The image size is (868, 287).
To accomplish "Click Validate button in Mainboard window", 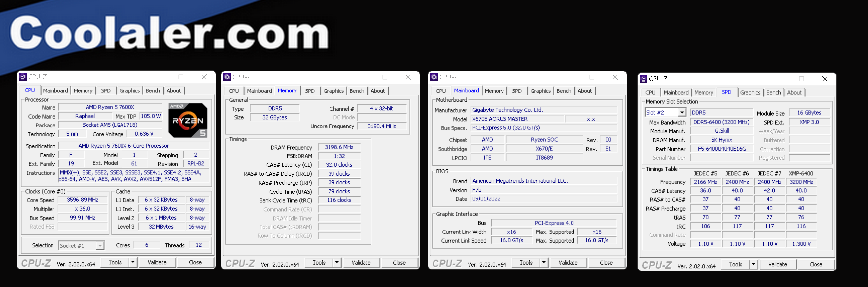I will (568, 262).
